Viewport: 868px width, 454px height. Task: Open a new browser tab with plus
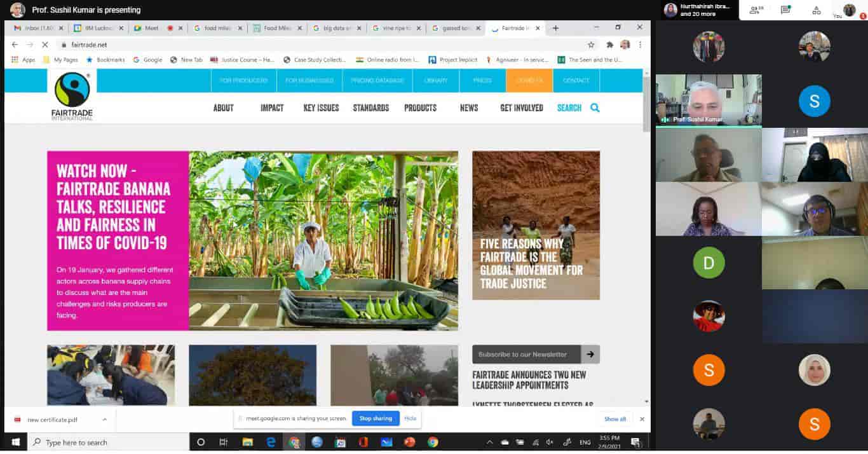point(555,28)
